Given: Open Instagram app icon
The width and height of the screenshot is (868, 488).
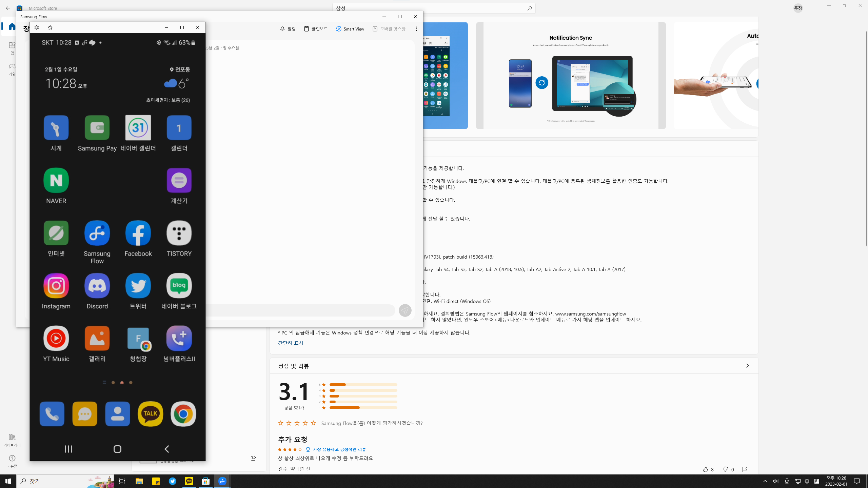Looking at the screenshot, I should (56, 286).
